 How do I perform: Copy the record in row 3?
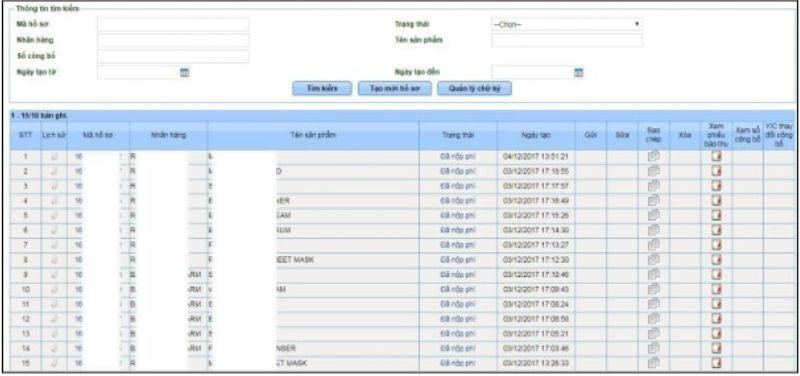(654, 186)
